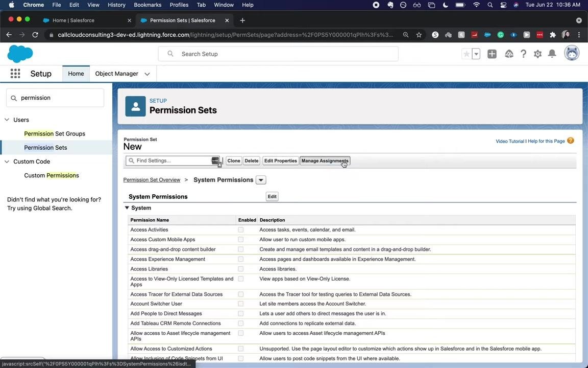This screenshot has width=588, height=368.
Task: Click the Wi-Fi status icon
Action: 476,5
